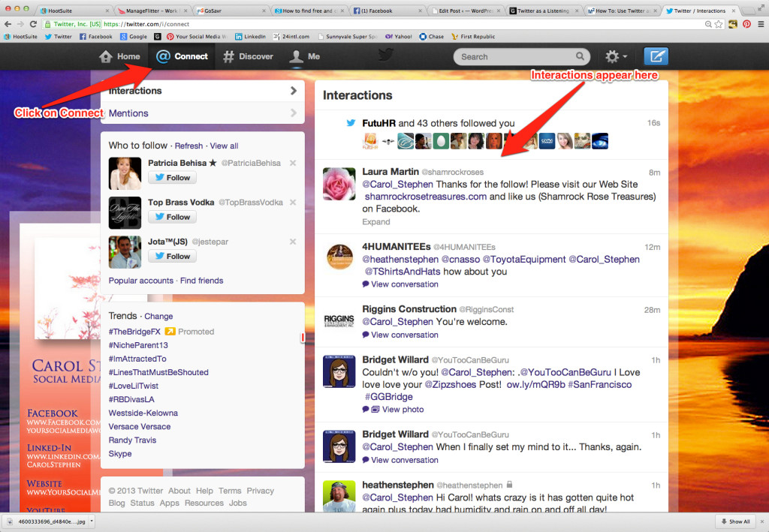Click Top Brass Vodka's avatar
This screenshot has height=532, width=769.
click(x=125, y=212)
